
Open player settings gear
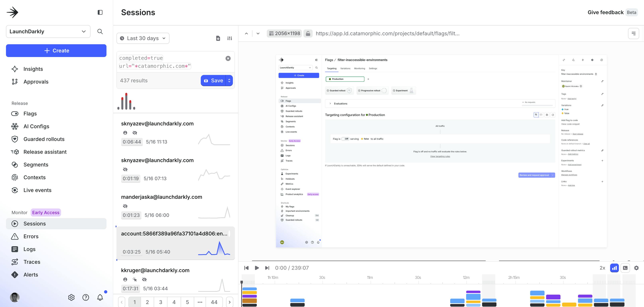636,268
